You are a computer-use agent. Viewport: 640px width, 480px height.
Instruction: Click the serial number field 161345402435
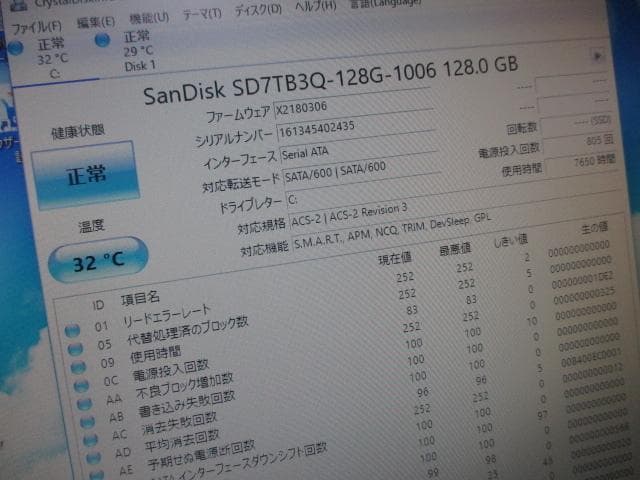tap(356, 126)
